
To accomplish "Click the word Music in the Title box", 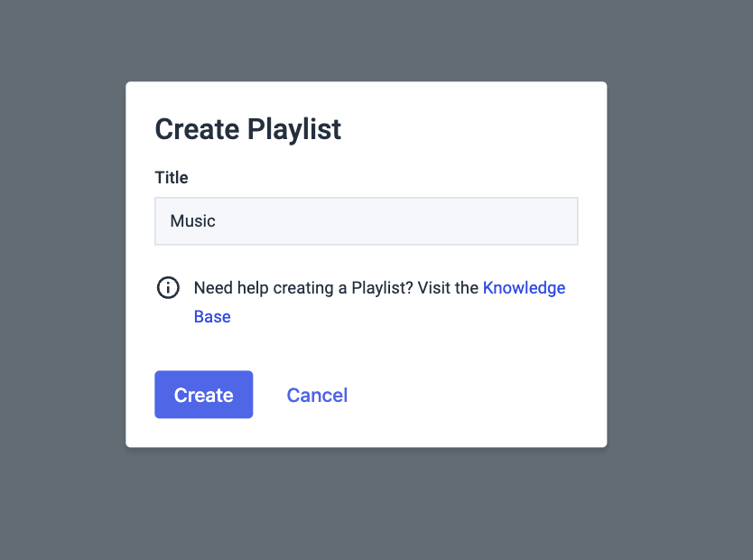I will (193, 221).
